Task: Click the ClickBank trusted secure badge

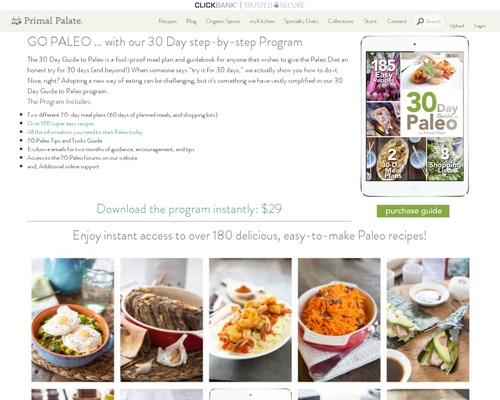Action: (x=249, y=5)
